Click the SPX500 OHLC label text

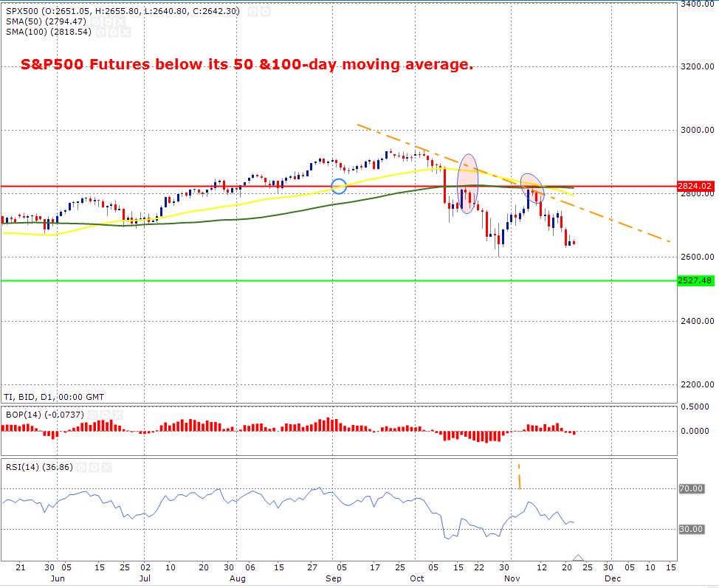coord(123,11)
